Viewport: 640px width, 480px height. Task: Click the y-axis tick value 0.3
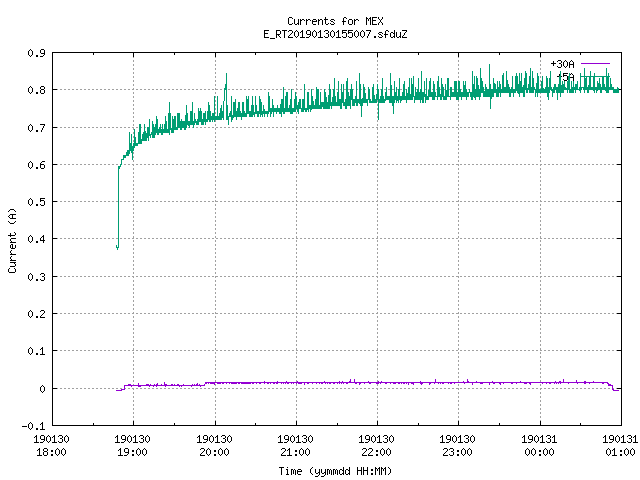point(36,277)
